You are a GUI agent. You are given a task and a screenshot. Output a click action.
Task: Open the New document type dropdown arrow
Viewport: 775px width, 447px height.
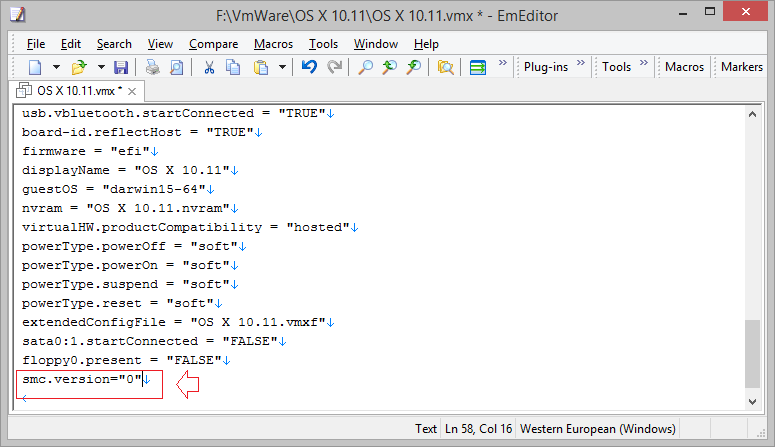[56, 67]
